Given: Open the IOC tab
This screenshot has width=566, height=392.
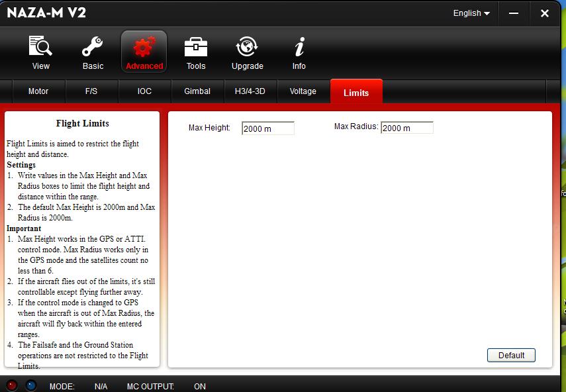Looking at the screenshot, I should (x=144, y=91).
